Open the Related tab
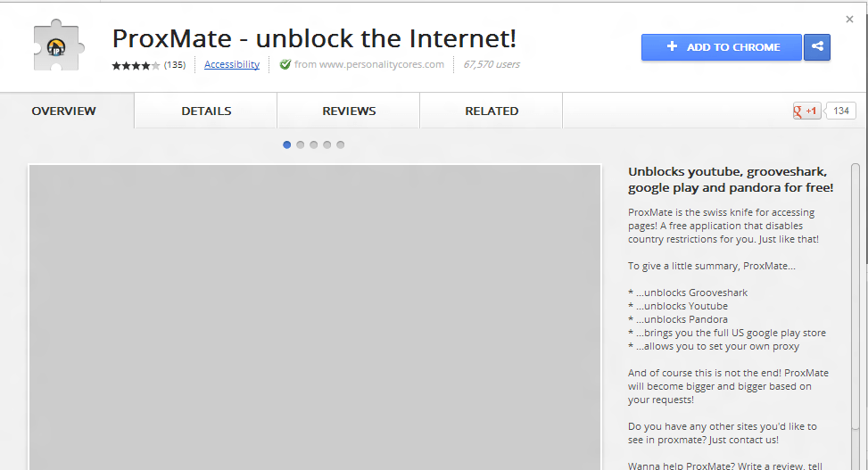This screenshot has height=470, width=868. click(x=492, y=111)
